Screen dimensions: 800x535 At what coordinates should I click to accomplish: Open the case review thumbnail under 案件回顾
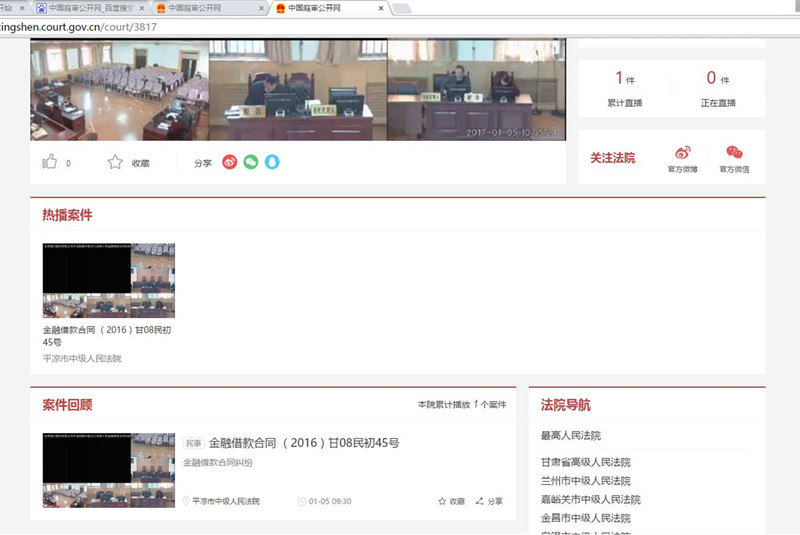coord(109,470)
